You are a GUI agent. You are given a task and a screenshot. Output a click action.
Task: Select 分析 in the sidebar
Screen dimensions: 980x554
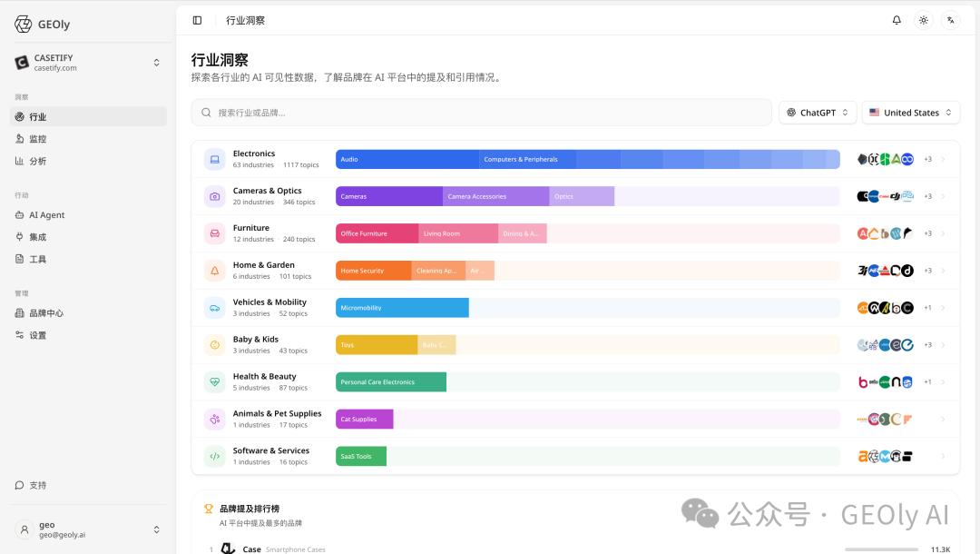point(88,161)
